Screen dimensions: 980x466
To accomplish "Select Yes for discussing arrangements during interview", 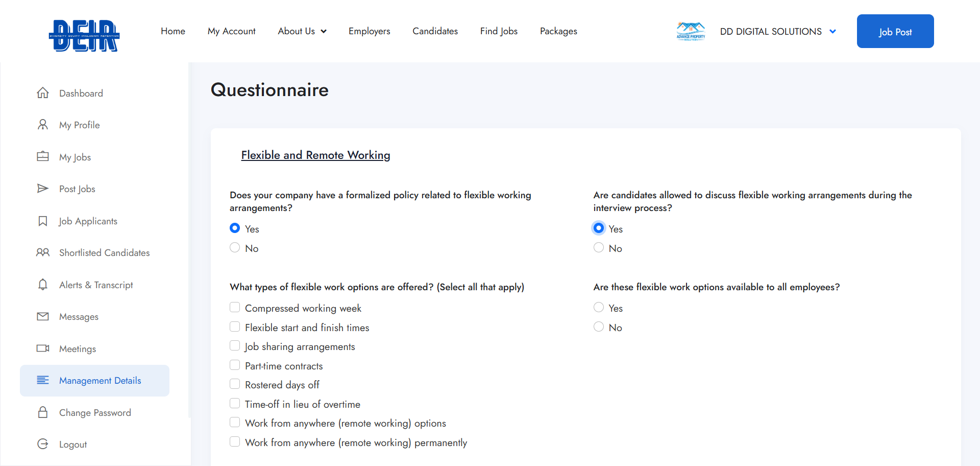I will click(x=599, y=228).
